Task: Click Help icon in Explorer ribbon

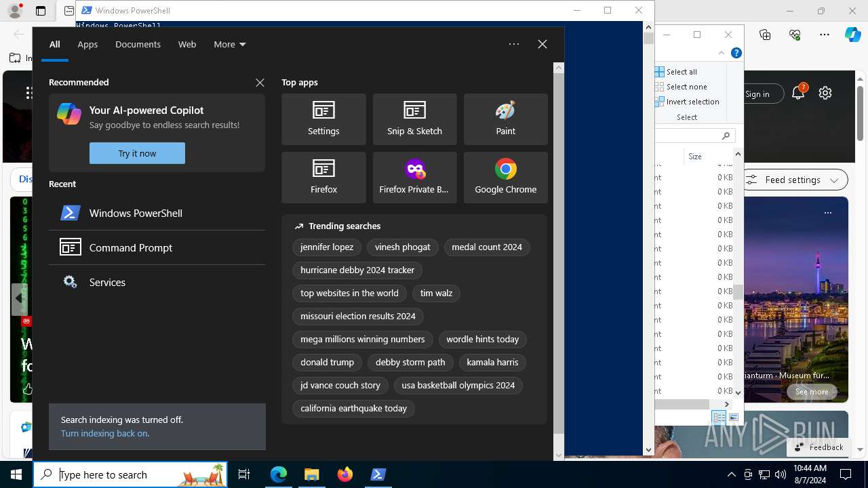Action: tap(736, 53)
